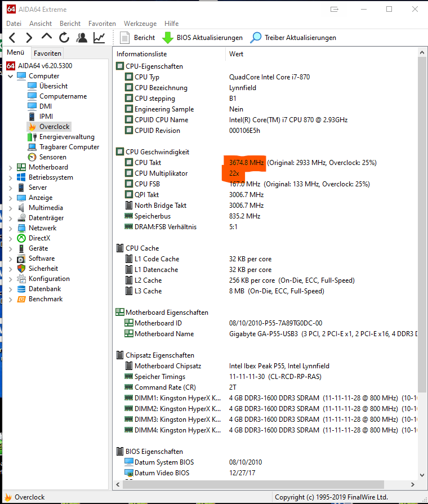The height and width of the screenshot is (504, 428).
Task: Open the Datei menu
Action: click(x=14, y=24)
